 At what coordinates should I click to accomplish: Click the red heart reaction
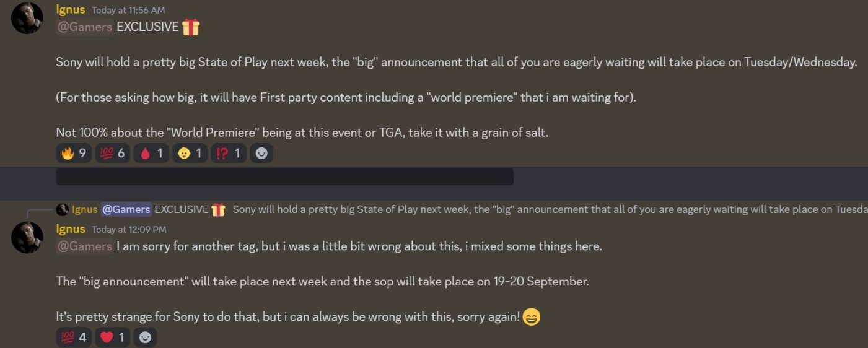pyautogui.click(x=113, y=337)
